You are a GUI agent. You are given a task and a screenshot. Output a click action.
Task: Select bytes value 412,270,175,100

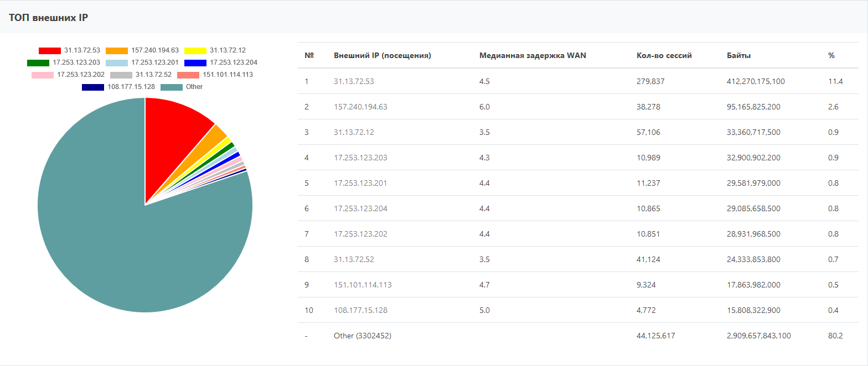(756, 81)
